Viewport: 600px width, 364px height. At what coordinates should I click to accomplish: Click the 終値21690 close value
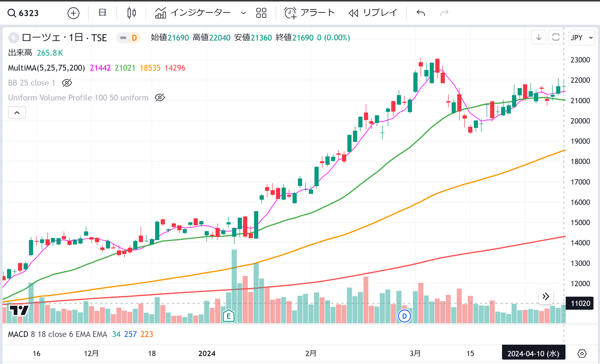(294, 38)
